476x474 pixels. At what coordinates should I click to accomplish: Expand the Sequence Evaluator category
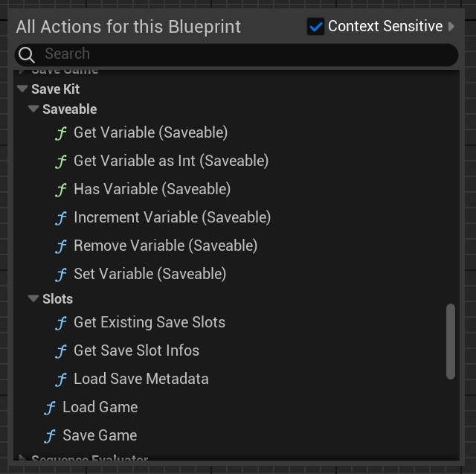tap(22, 458)
